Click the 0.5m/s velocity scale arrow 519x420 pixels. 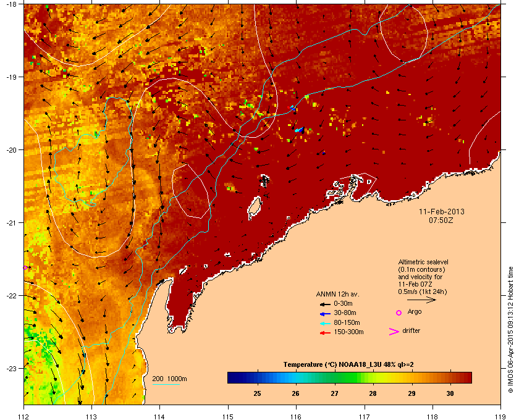point(421,300)
